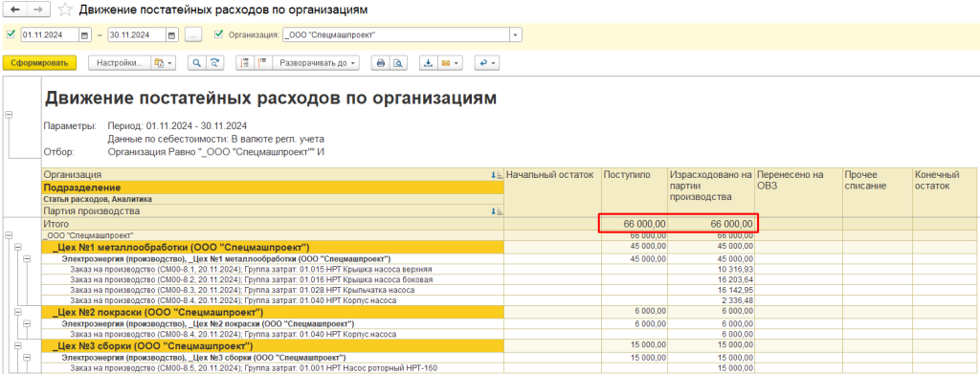The height and width of the screenshot is (374, 980).
Task: Collapse Электроэнергия group under Цех №2
Action: coord(27,323)
